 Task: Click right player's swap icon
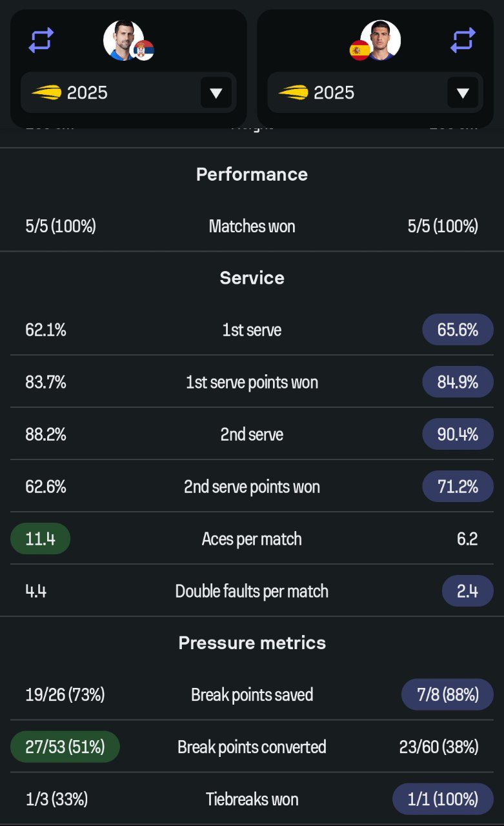tap(463, 40)
